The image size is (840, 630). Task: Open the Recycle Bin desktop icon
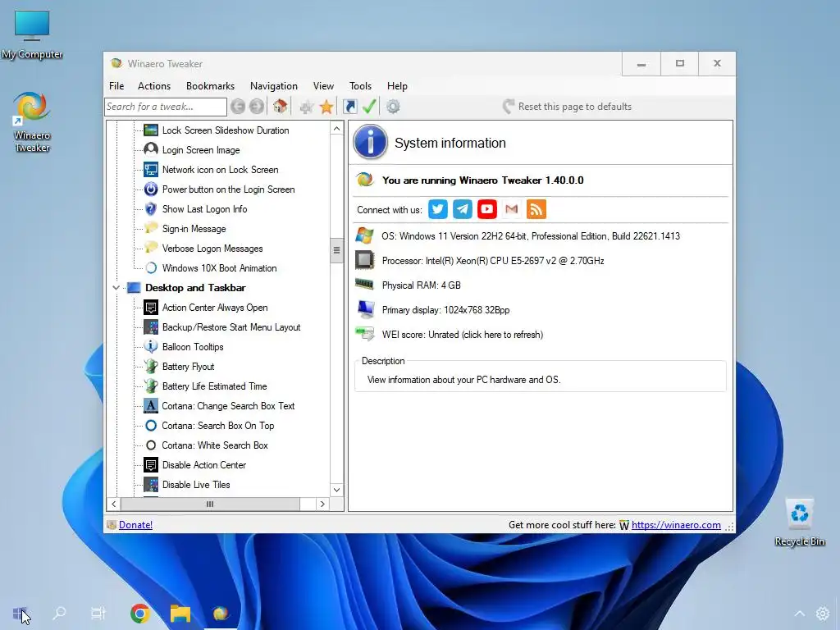799,522
